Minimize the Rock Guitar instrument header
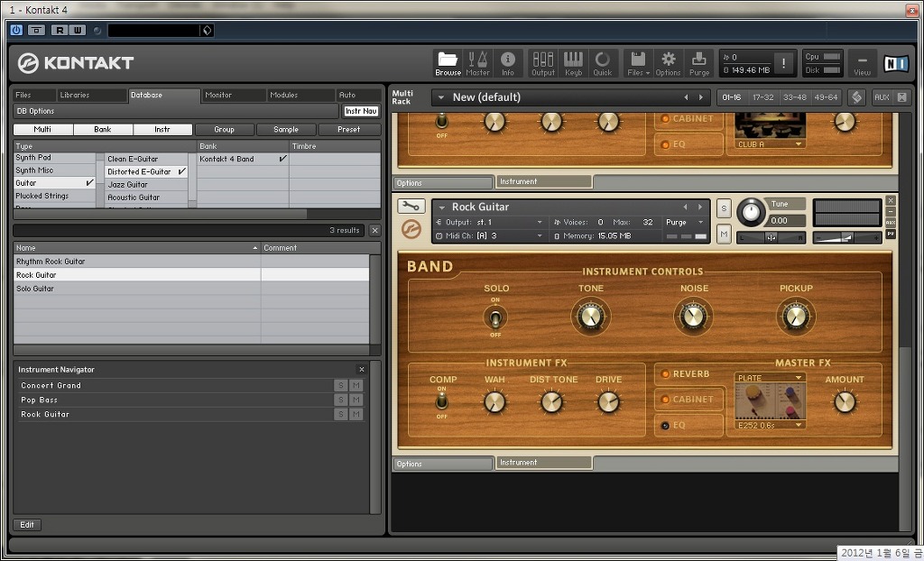This screenshot has width=924, height=561. pos(891,212)
